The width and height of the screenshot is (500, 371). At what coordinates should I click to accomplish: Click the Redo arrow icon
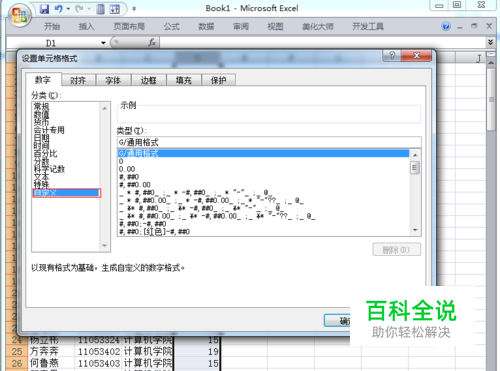coord(79,9)
